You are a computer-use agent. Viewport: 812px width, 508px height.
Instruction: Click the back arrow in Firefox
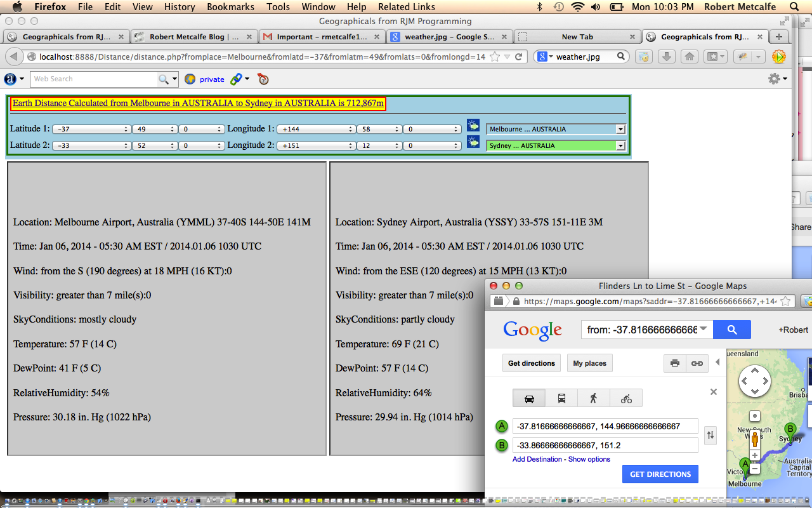[x=13, y=57]
